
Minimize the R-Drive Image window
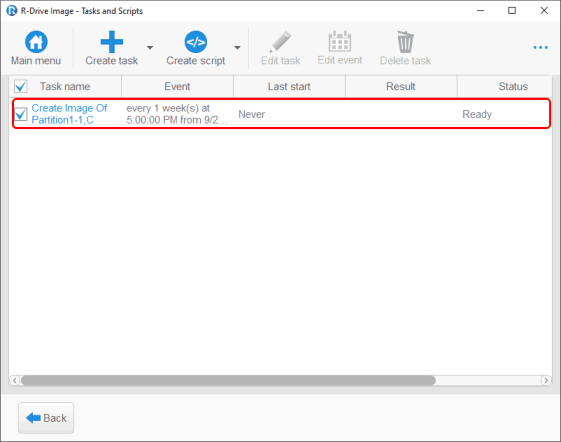click(x=480, y=11)
